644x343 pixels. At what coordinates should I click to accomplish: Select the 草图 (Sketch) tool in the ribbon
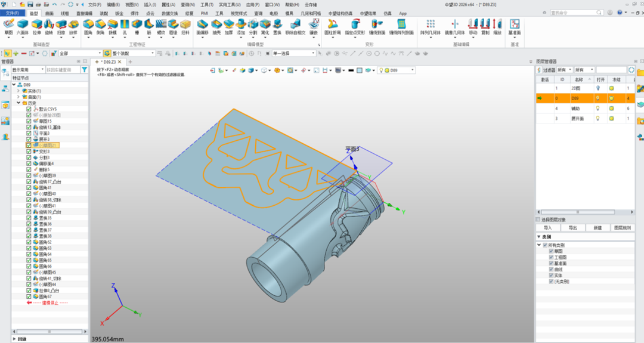coord(8,24)
